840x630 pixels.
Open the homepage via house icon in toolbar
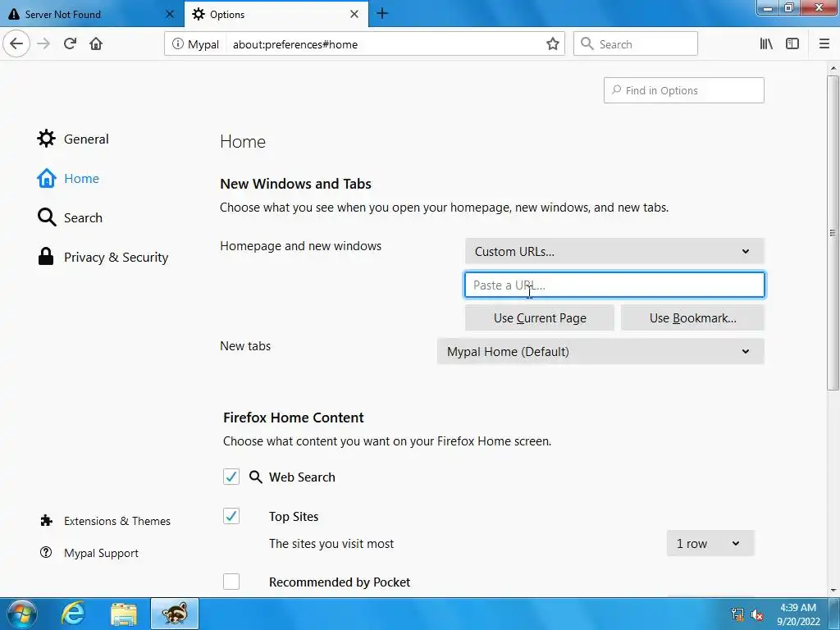coord(96,44)
